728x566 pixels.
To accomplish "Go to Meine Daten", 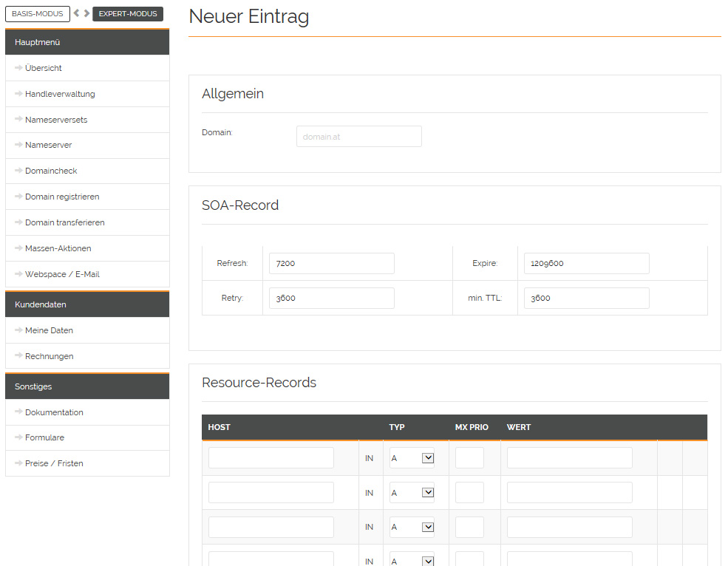I will click(87, 330).
